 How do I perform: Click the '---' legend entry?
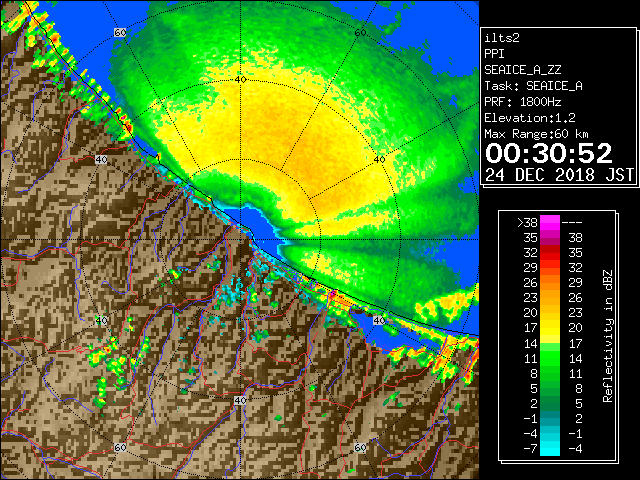pyautogui.click(x=572, y=223)
